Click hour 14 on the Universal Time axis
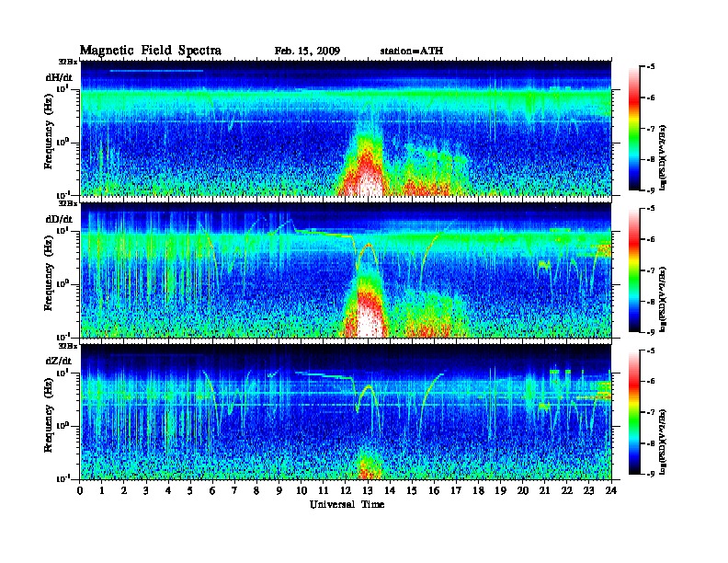The image size is (728, 563). tap(390, 491)
